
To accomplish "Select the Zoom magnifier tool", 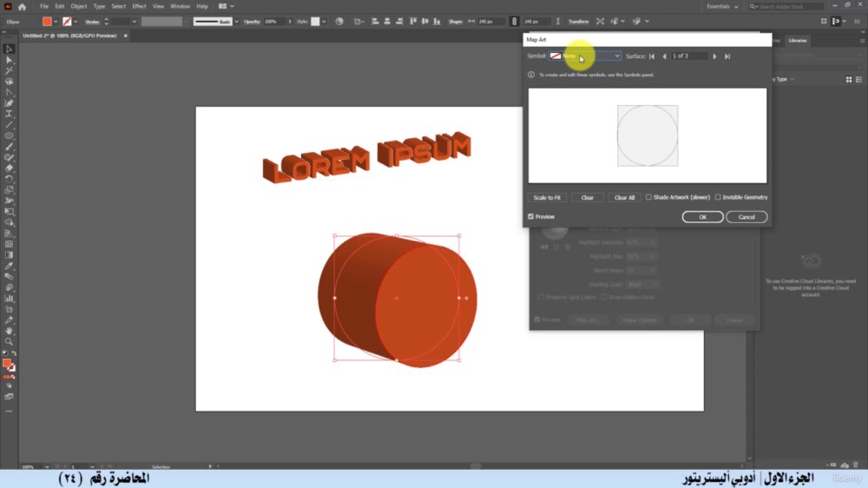I will click(x=9, y=342).
